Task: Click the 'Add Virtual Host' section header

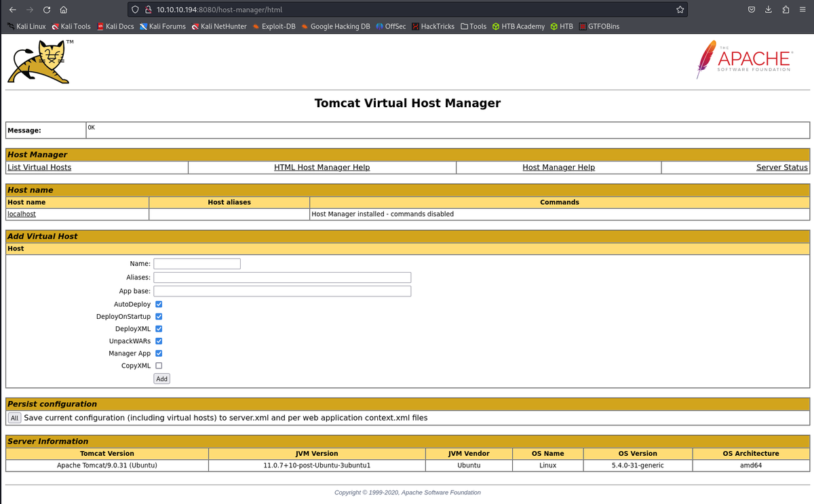Action: pos(408,236)
